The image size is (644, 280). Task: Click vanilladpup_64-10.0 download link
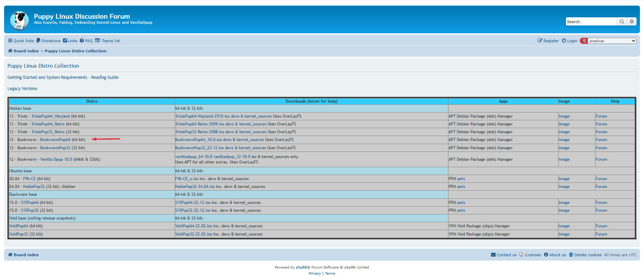coord(194,157)
